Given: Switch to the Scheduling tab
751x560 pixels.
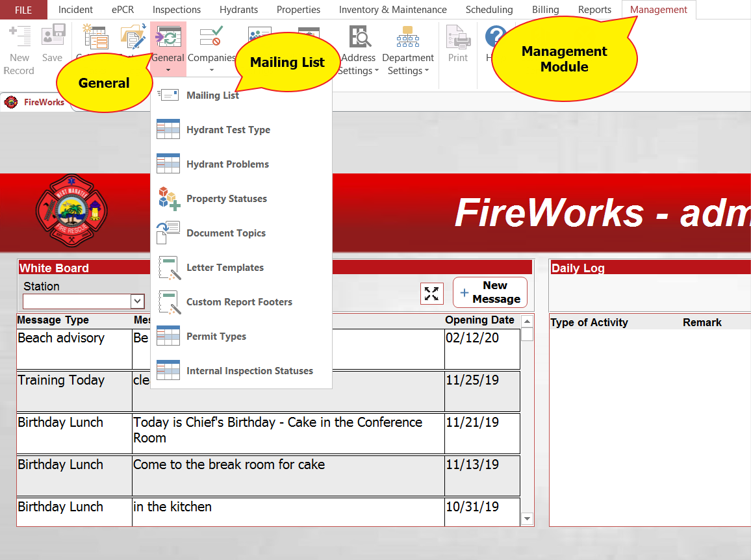Looking at the screenshot, I should tap(489, 10).
